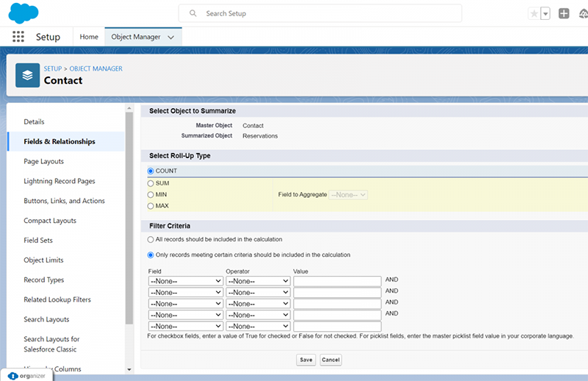Choose only records meeting certain criteria
588x381 pixels.
point(151,255)
